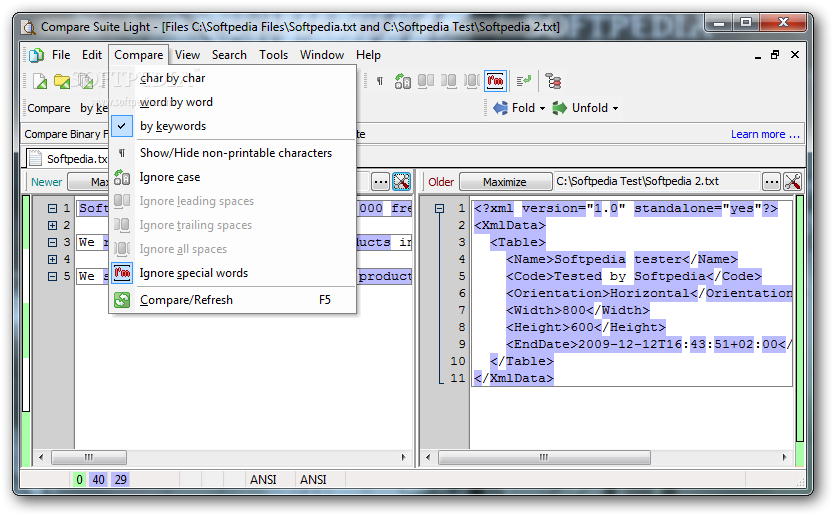
Task: Choose Compare/Refresh F5 menu entry
Action: (x=233, y=300)
